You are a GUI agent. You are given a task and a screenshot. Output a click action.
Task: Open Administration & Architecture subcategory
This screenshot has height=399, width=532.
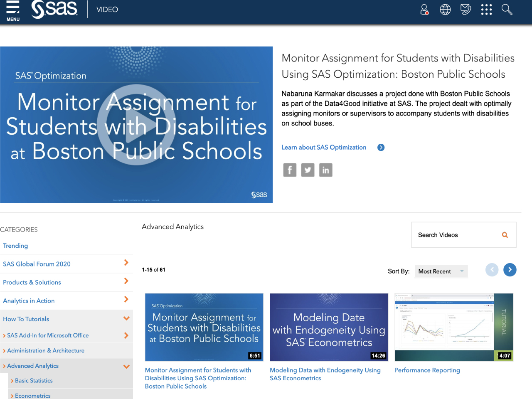point(46,351)
